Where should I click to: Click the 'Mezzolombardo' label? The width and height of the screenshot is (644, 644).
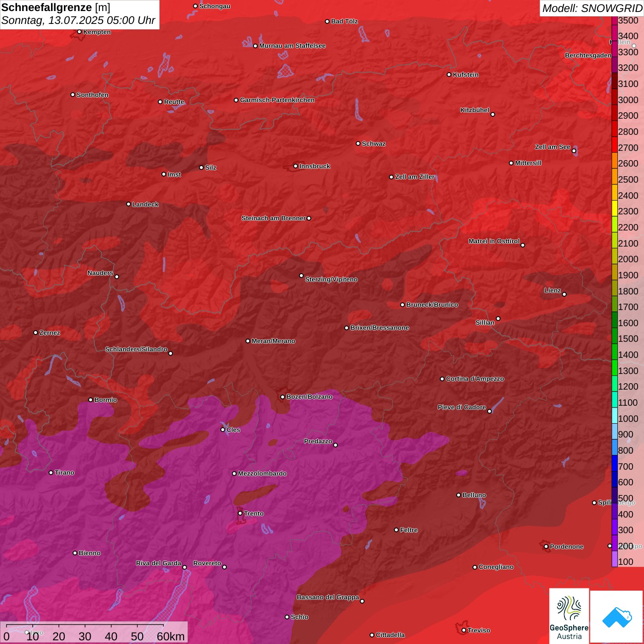pyautogui.click(x=262, y=473)
